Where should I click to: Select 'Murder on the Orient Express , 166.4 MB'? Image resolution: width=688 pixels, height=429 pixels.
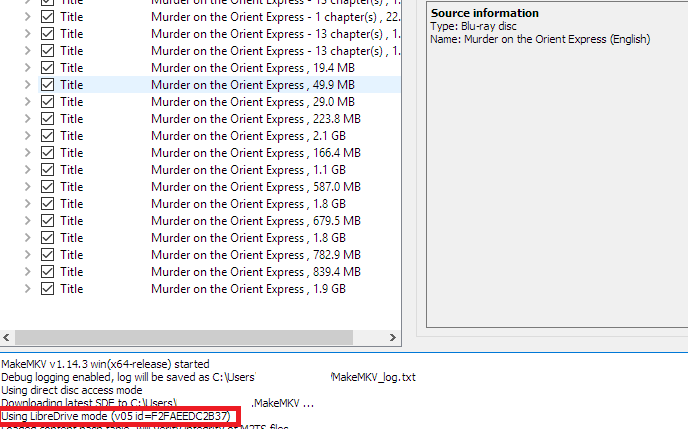point(256,153)
